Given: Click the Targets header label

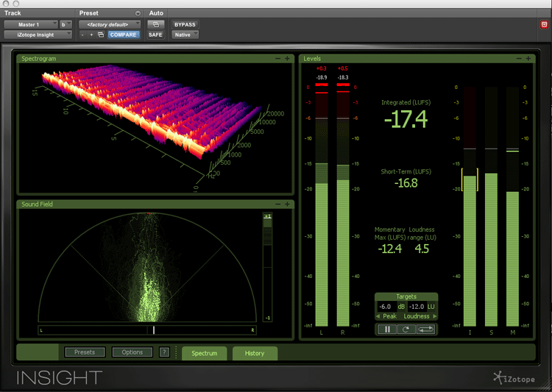Looking at the screenshot, I should [406, 296].
